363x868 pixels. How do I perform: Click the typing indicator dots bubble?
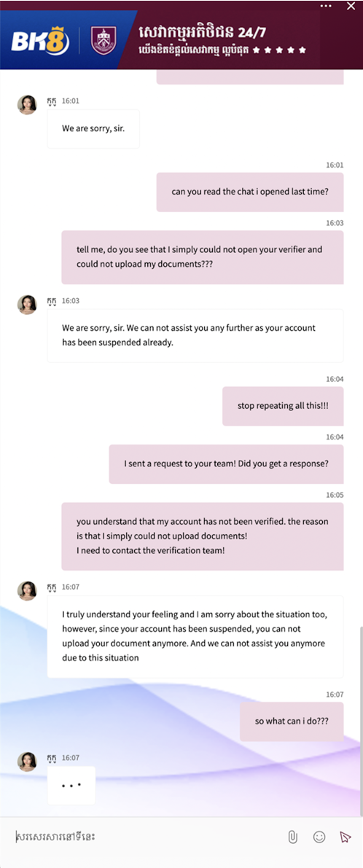71,785
